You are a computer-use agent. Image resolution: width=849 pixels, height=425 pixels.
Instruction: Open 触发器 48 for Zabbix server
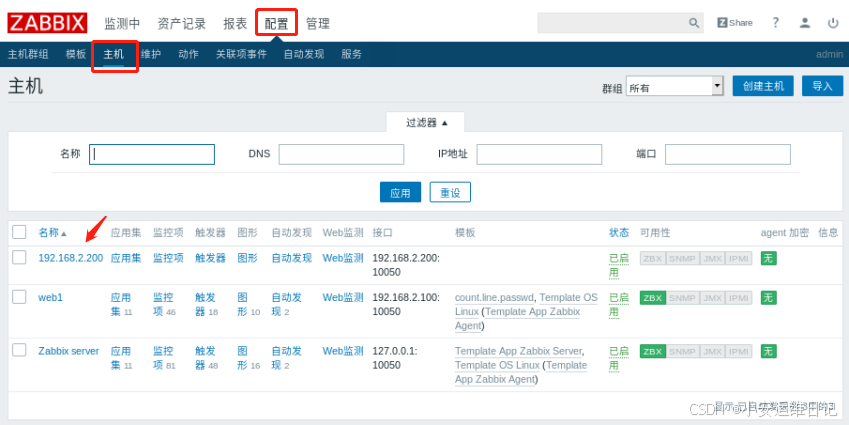pyautogui.click(x=206, y=358)
